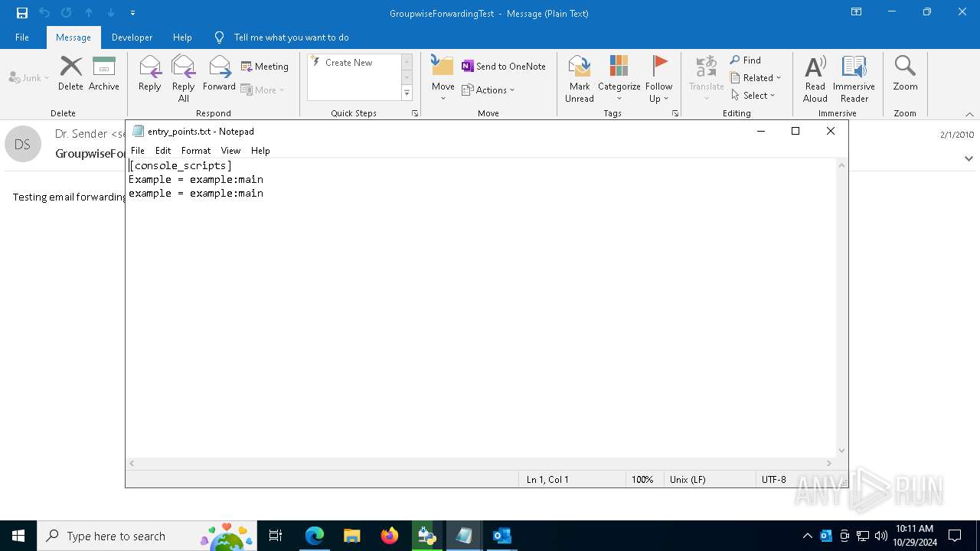
Task: Reply to Dr. Sender
Action: 150,73
